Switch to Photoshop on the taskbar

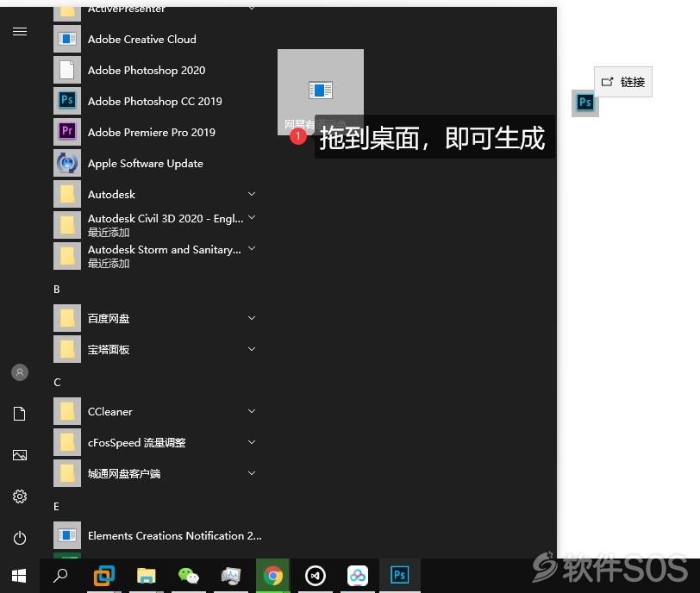coord(399,576)
